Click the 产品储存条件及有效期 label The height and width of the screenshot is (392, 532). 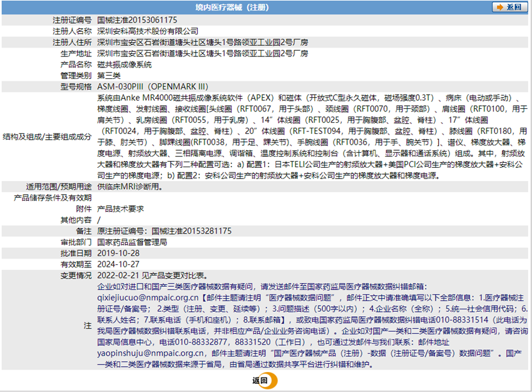tap(53, 198)
